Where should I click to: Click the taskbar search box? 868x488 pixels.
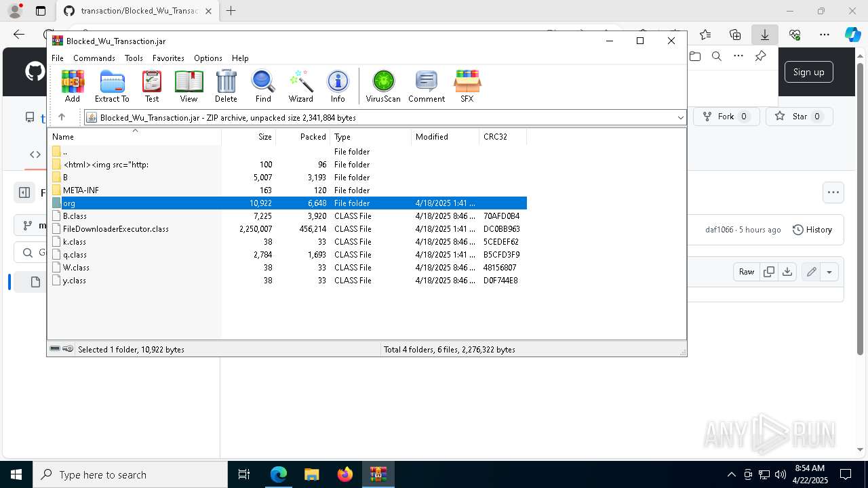click(130, 474)
